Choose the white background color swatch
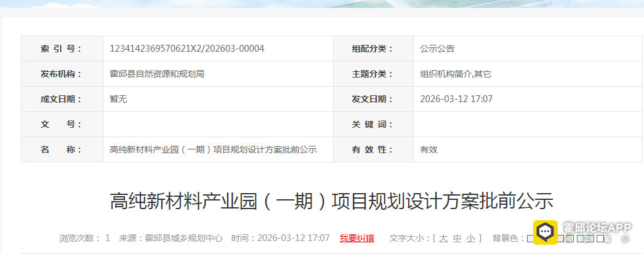 click(600, 239)
